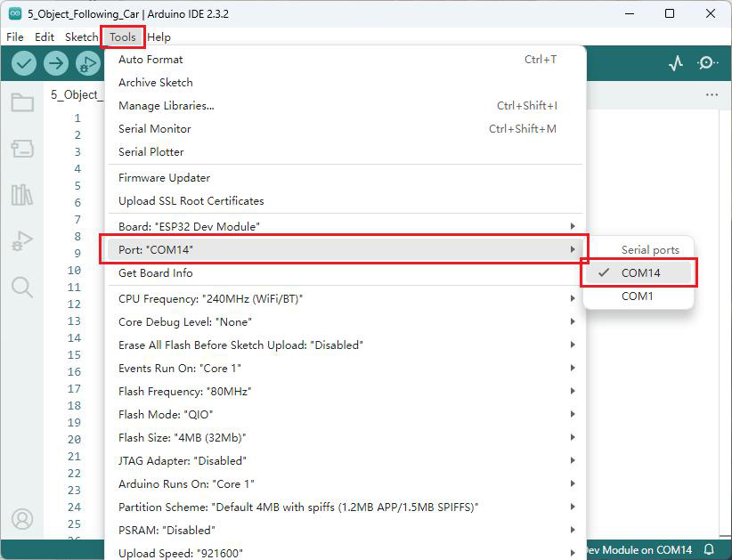Viewport: 732px width, 560px height.
Task: Expand the Partition Scheme submenu
Action: [345, 507]
